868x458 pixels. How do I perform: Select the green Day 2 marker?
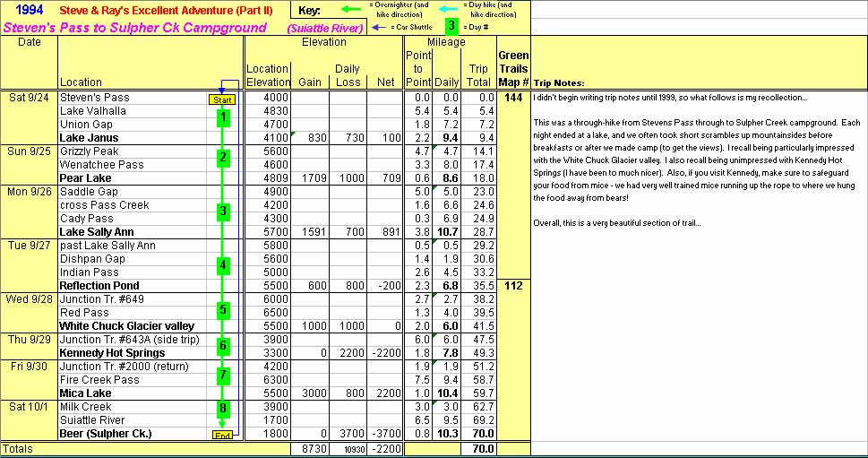click(222, 159)
